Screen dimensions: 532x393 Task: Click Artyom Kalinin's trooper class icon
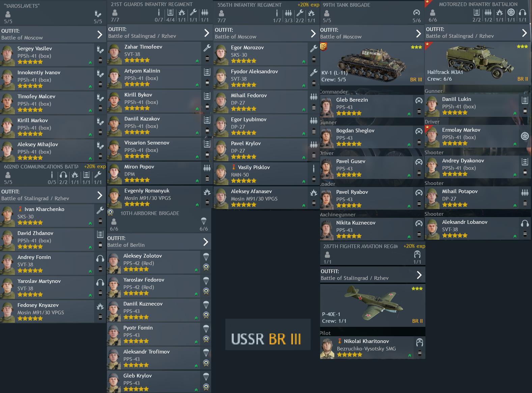click(x=207, y=72)
